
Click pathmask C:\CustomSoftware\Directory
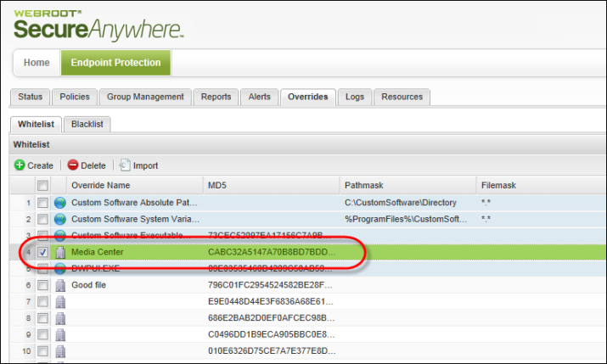[400, 203]
